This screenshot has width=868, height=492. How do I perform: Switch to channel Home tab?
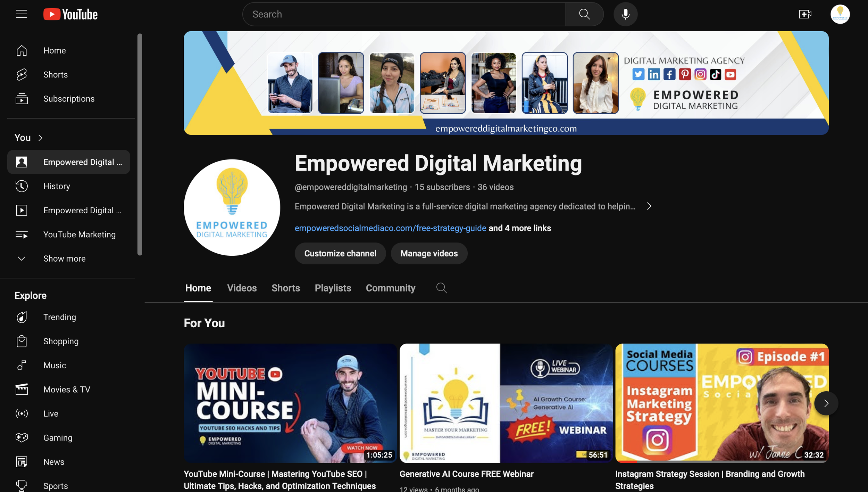click(x=198, y=288)
